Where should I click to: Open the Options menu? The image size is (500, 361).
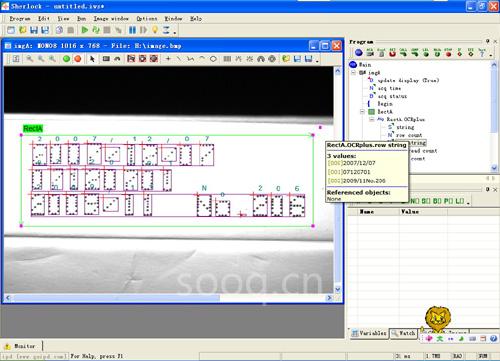click(x=146, y=19)
